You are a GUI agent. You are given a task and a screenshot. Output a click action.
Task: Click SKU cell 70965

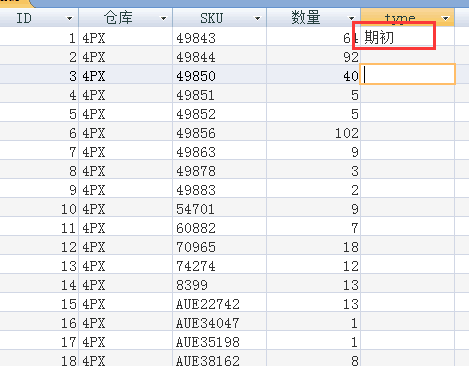(x=219, y=245)
